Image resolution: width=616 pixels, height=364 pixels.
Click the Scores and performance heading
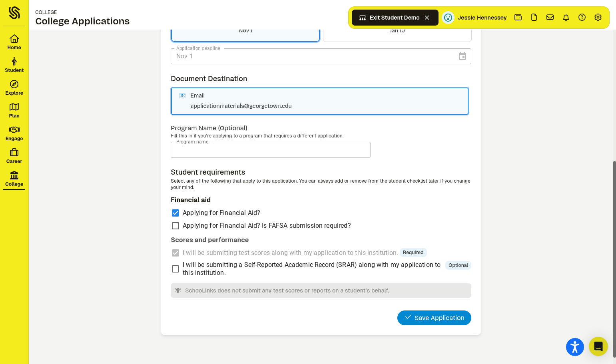[x=210, y=240]
